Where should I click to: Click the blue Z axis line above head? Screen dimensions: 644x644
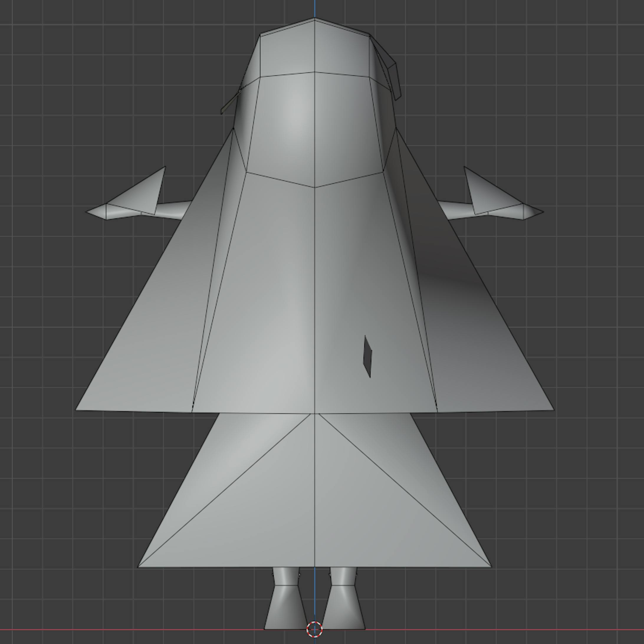click(314, 8)
